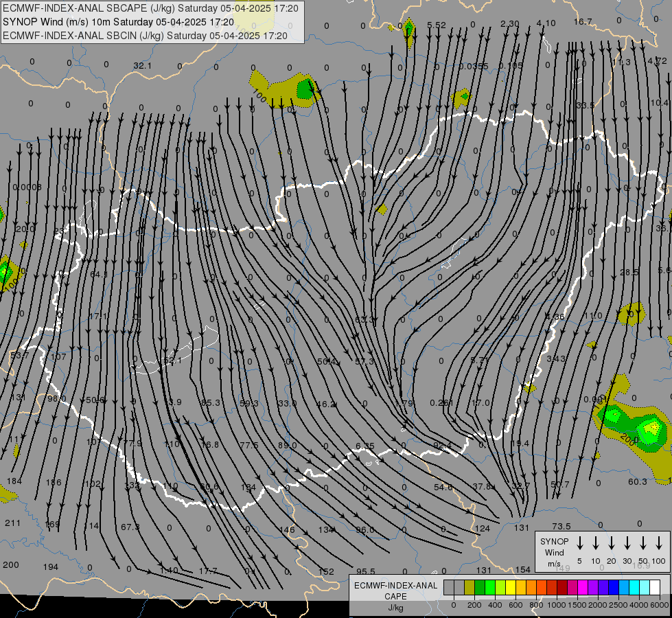Select the 0.261 grid value
The width and height of the screenshot is (672, 618).
(x=441, y=402)
